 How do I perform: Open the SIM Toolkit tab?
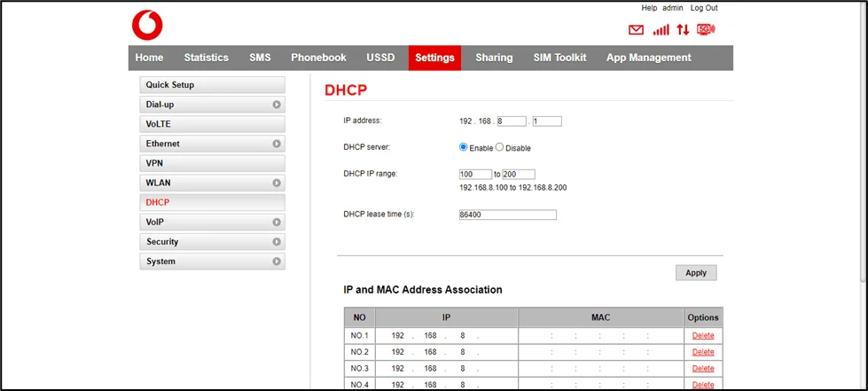point(560,58)
